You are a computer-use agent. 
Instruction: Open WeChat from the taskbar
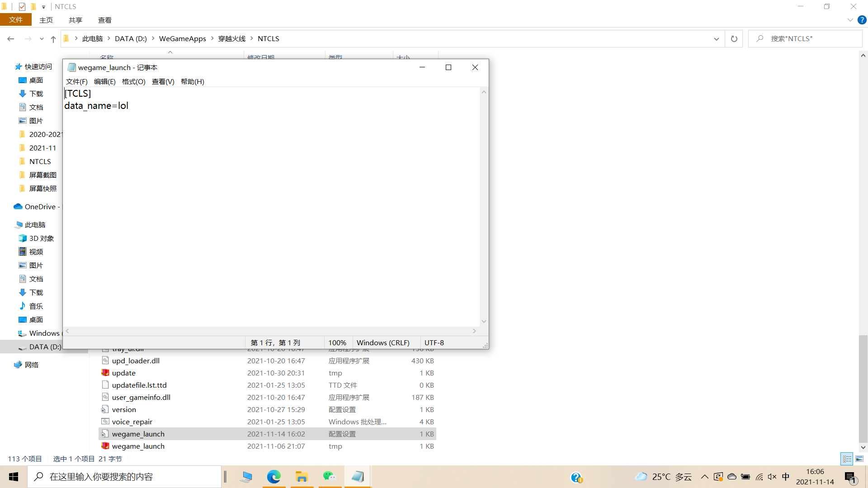pyautogui.click(x=330, y=477)
